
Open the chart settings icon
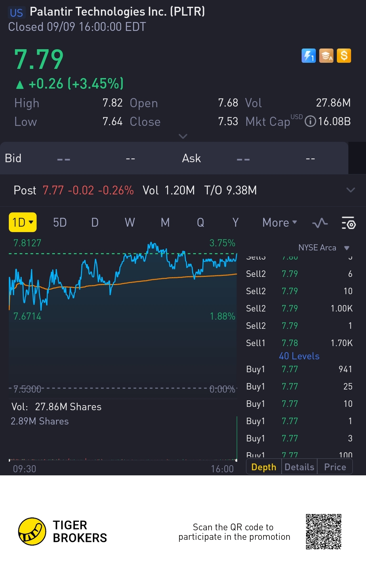coord(348,223)
